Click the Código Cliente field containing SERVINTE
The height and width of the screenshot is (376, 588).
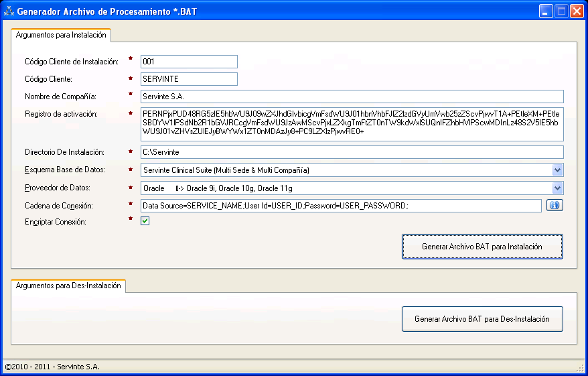189,79
